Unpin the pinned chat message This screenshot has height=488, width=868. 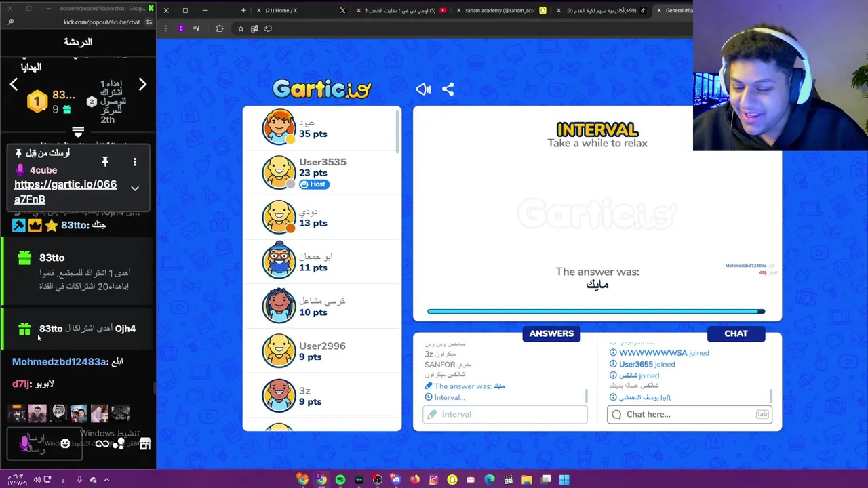coord(105,161)
